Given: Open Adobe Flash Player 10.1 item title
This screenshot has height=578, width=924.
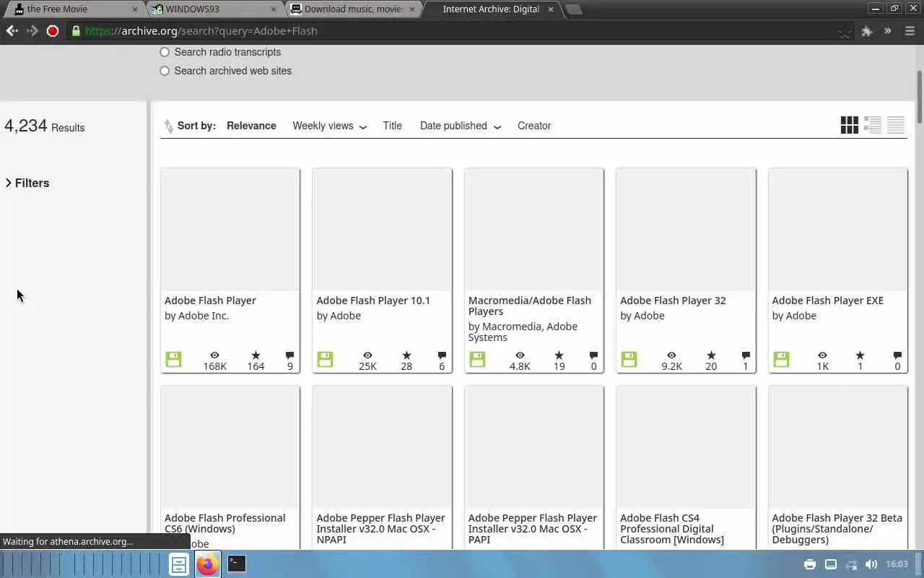Looking at the screenshot, I should [373, 301].
